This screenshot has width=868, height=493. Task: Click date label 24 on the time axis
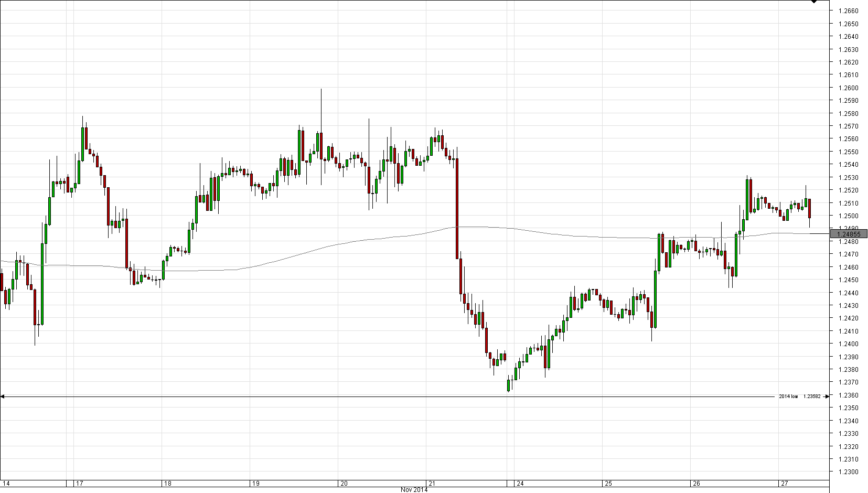coord(520,483)
